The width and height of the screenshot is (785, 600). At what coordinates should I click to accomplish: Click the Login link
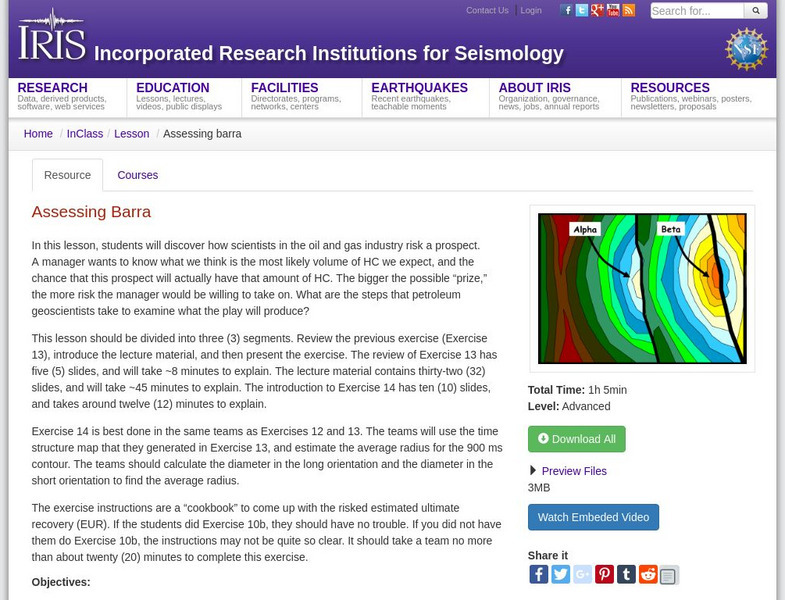click(x=531, y=10)
